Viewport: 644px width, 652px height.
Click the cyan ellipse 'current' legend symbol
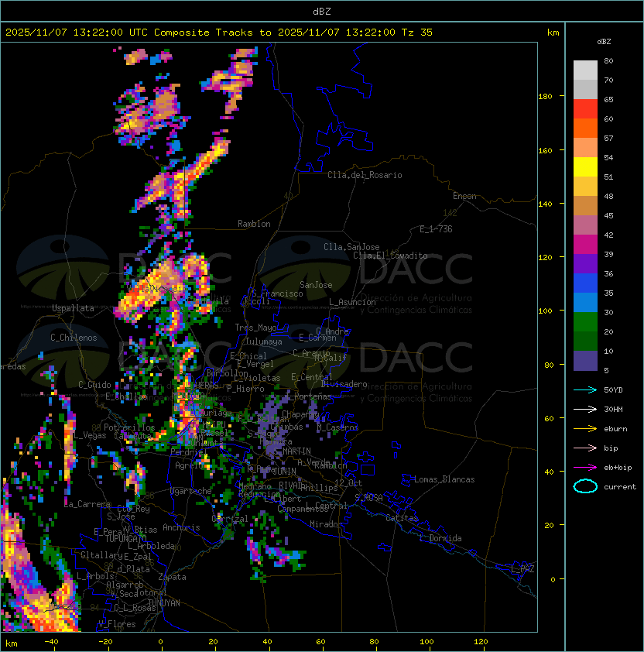585,486
